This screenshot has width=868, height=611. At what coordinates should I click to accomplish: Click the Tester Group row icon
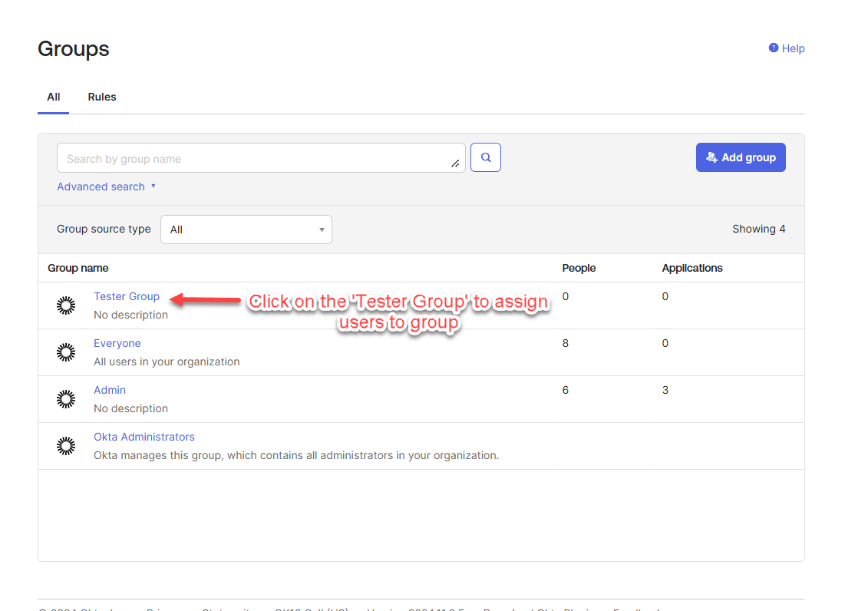(67, 305)
